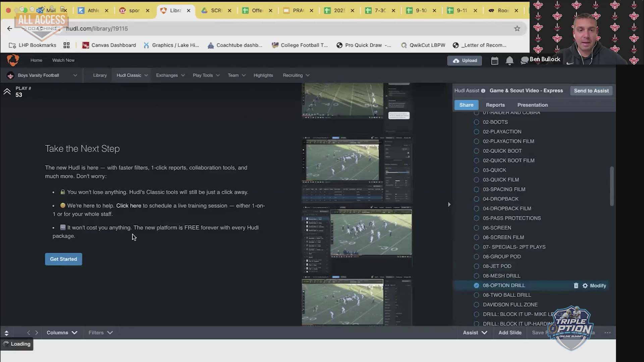This screenshot has width=644, height=362.
Task: Select the 06-SCREEN radio button
Action: (476, 228)
